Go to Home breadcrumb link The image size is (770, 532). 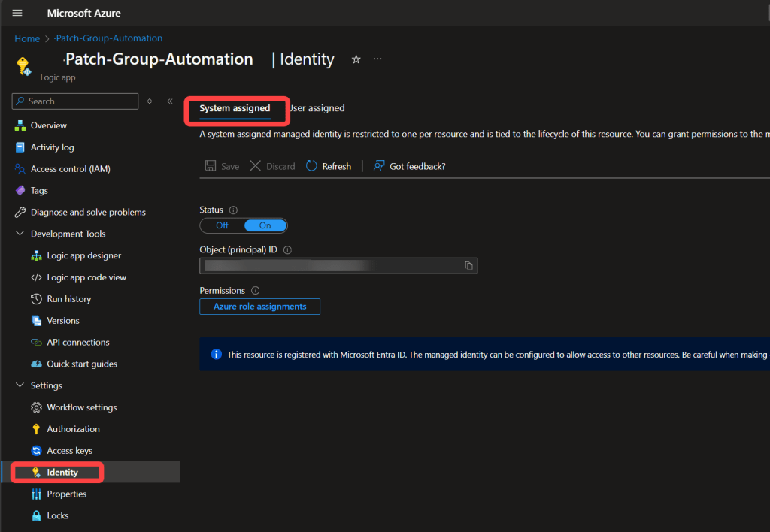[27, 38]
